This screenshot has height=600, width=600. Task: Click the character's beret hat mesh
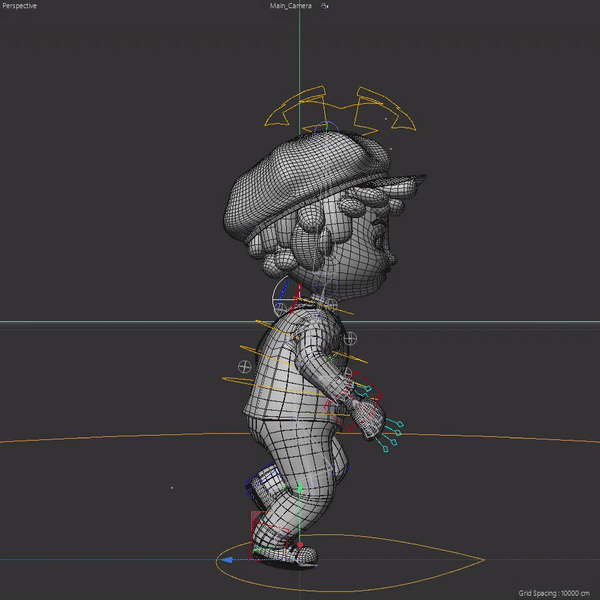[306, 180]
